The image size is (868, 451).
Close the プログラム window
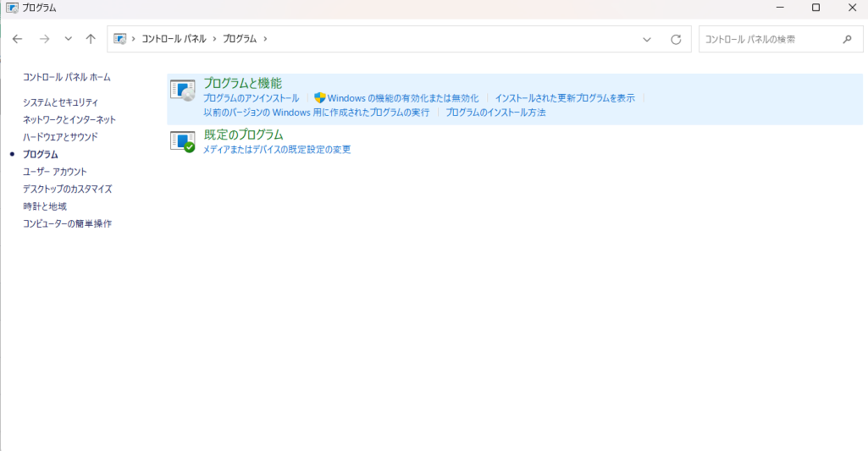(853, 8)
